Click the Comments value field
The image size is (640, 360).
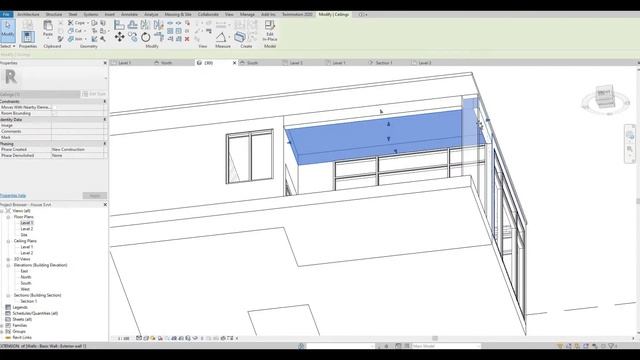click(x=79, y=131)
